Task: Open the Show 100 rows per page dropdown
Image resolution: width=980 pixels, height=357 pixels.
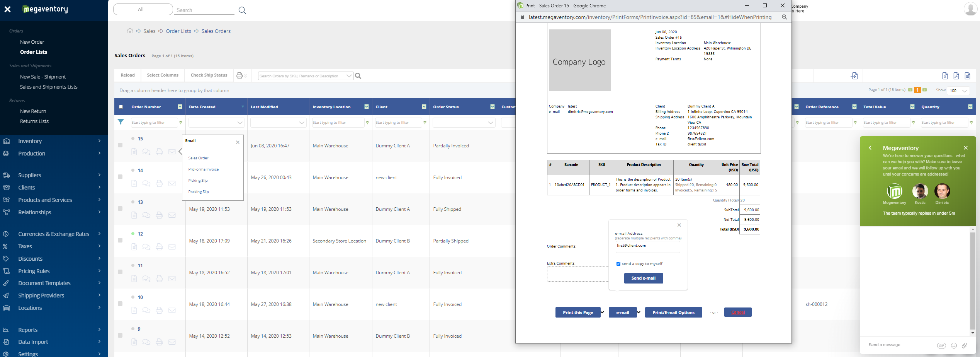Action: click(958, 91)
